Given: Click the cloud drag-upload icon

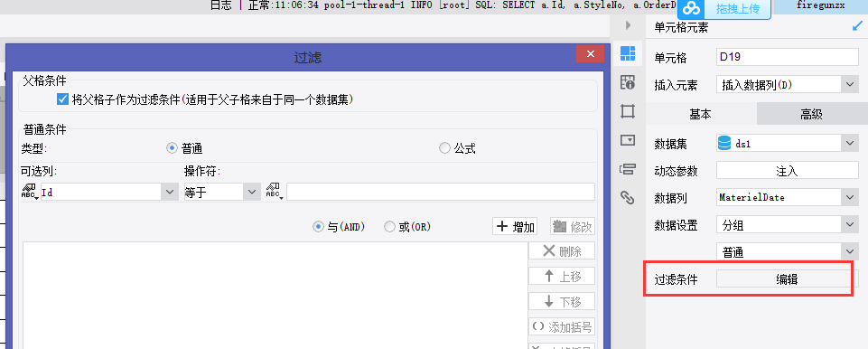Looking at the screenshot, I should pos(691,8).
